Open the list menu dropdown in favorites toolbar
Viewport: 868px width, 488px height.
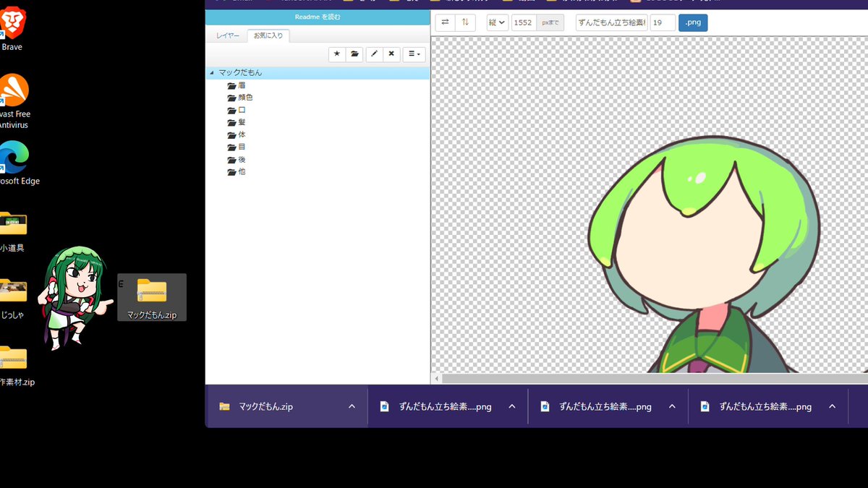point(414,53)
